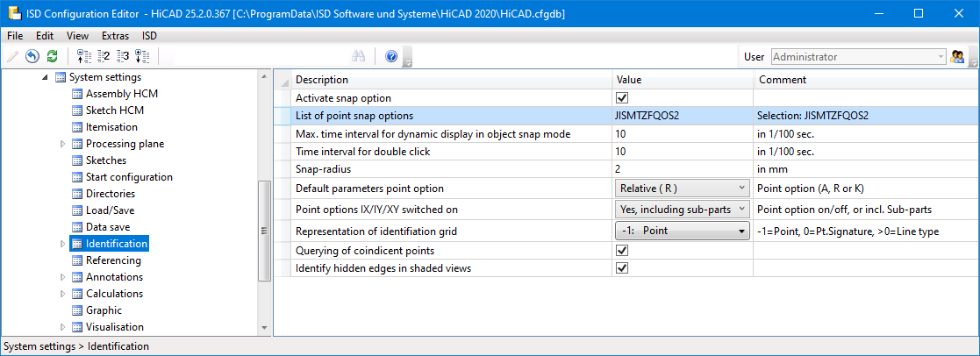Click the Snap-radius value field

681,167
